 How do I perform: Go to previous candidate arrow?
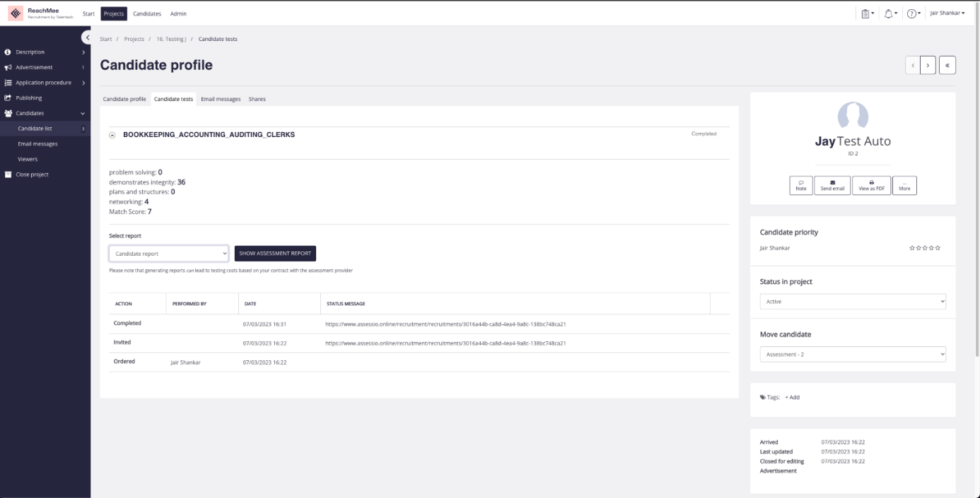913,65
